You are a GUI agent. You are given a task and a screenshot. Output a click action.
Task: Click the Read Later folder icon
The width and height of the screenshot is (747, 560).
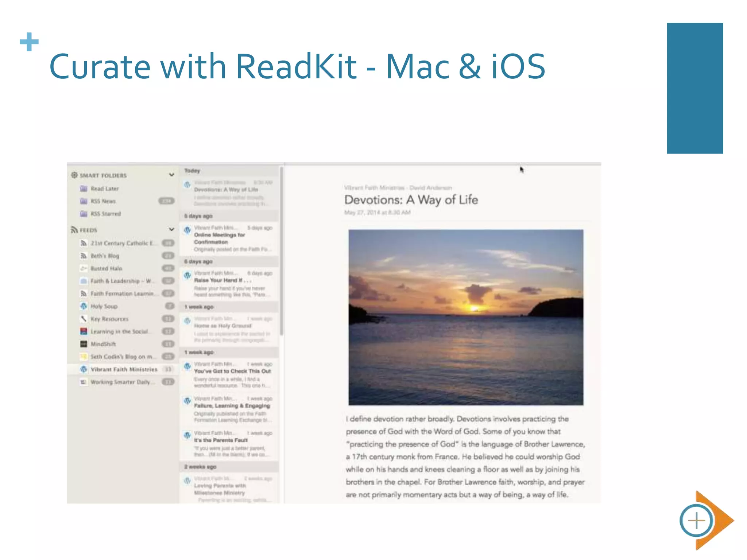[x=84, y=188]
